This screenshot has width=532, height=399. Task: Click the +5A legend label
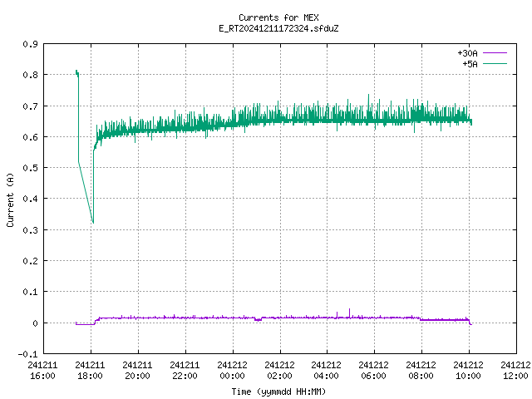[470, 64]
